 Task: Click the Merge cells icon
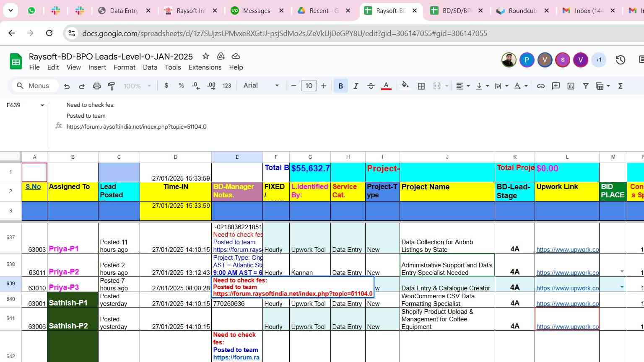pos(437,86)
